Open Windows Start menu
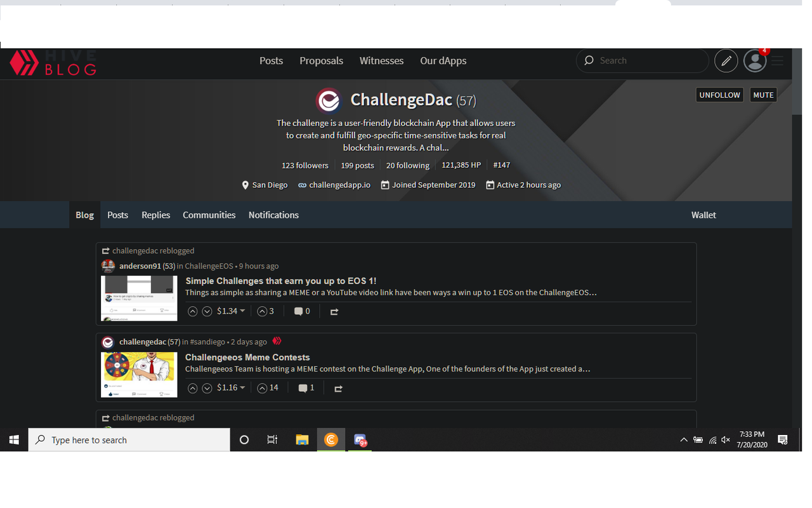 (14, 439)
